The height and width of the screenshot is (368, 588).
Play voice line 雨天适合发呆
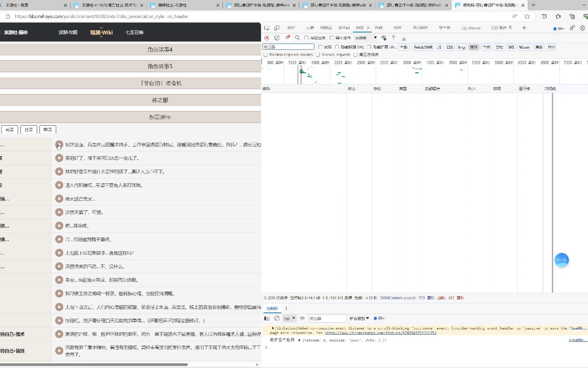(59, 199)
